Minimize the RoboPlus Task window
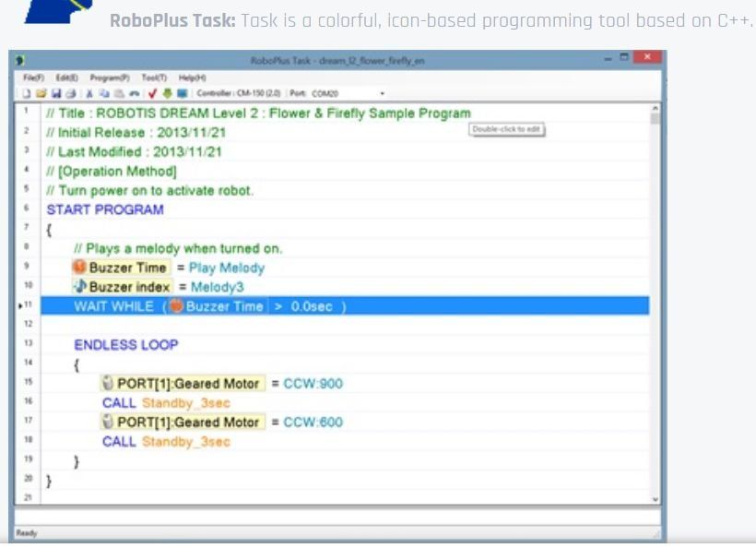The width and height of the screenshot is (756, 548). coord(608,58)
